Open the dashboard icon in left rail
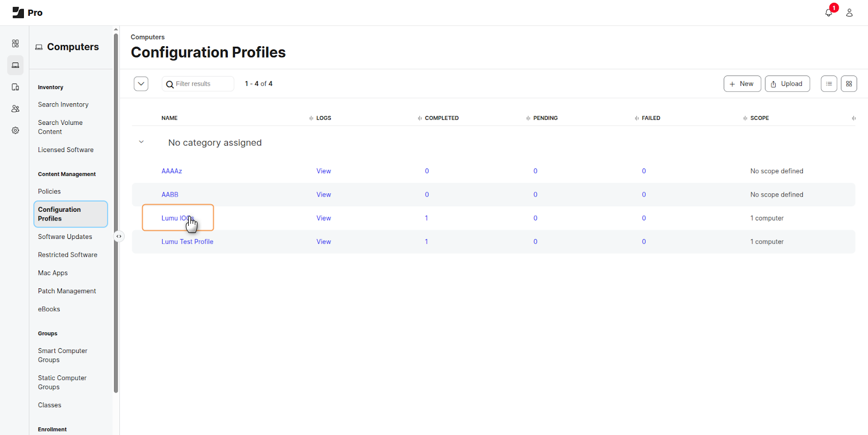 click(15, 43)
